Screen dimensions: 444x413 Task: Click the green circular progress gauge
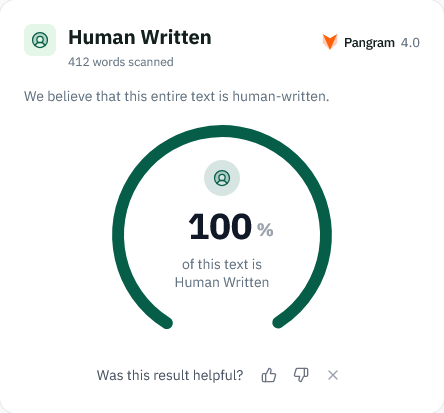click(222, 227)
